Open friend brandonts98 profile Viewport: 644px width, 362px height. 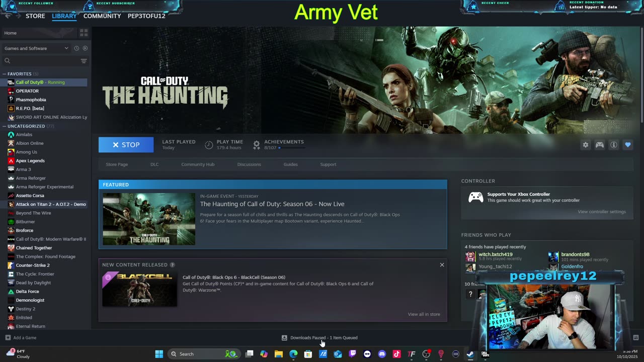[575, 254]
